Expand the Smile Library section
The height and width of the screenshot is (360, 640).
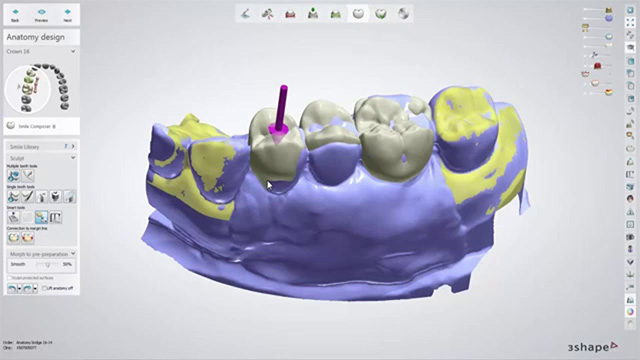[x=73, y=146]
